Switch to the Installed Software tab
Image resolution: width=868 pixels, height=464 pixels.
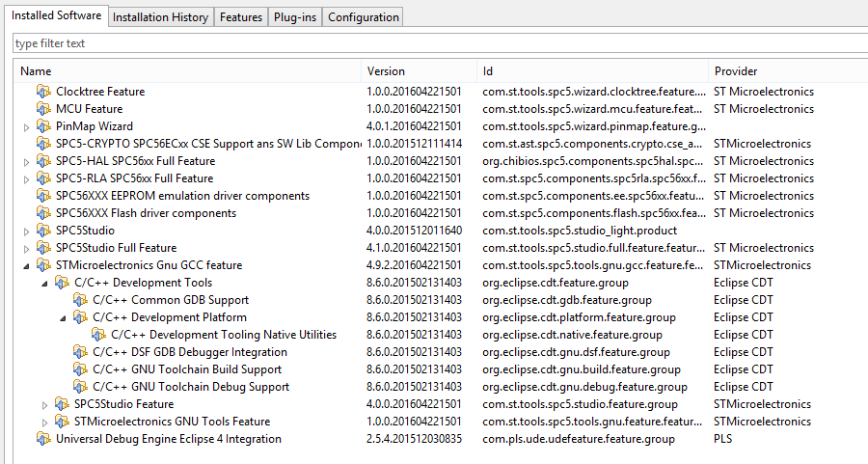(57, 15)
